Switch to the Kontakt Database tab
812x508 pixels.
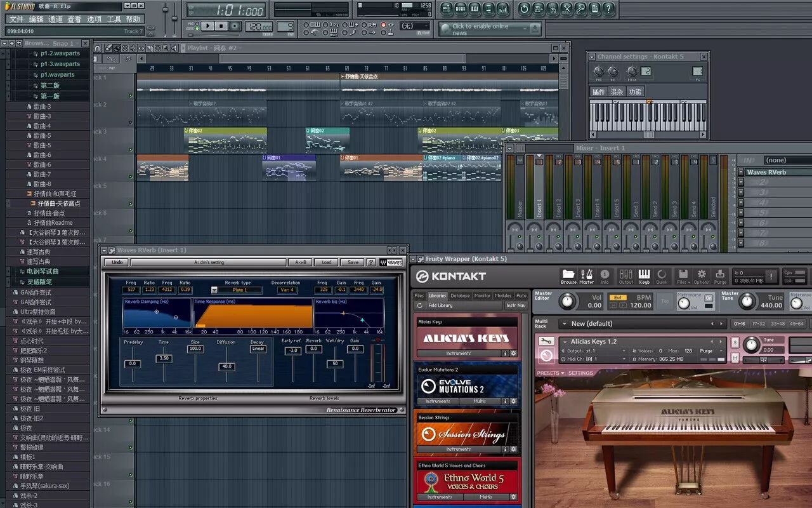(x=460, y=295)
